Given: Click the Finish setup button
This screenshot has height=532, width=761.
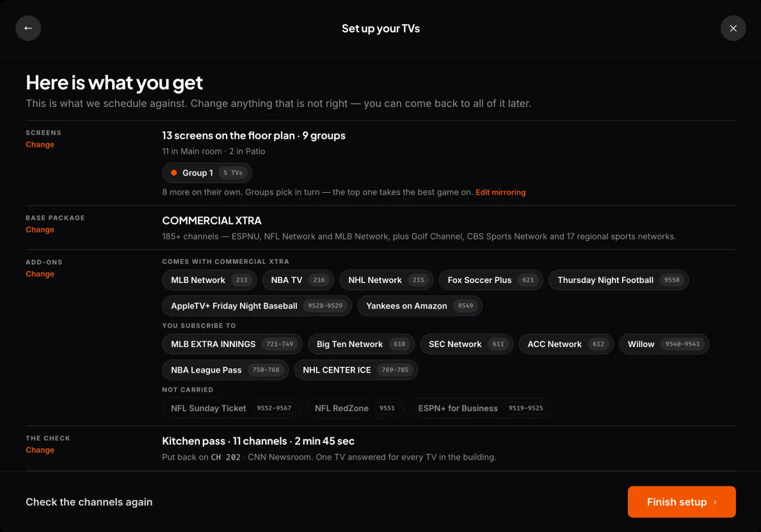Looking at the screenshot, I should tap(682, 501).
